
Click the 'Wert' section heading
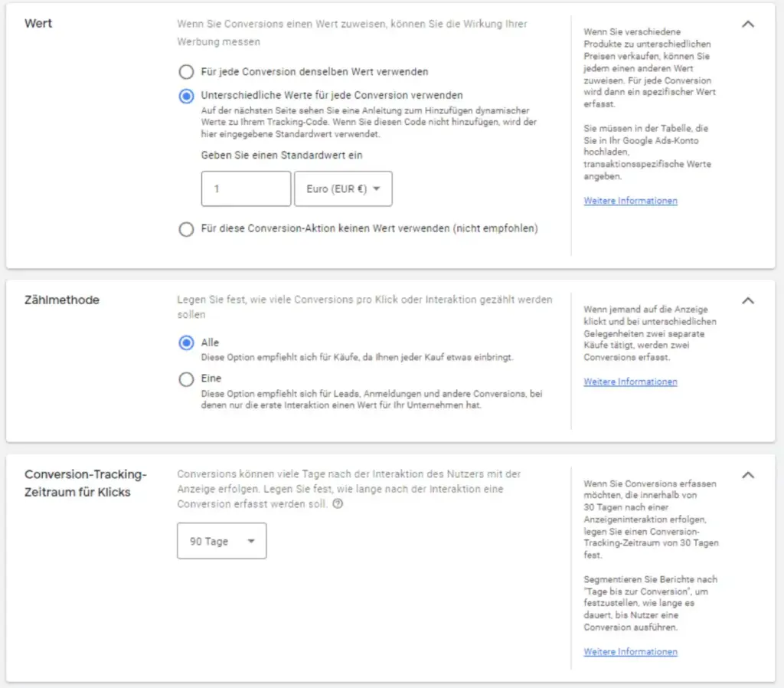click(38, 24)
